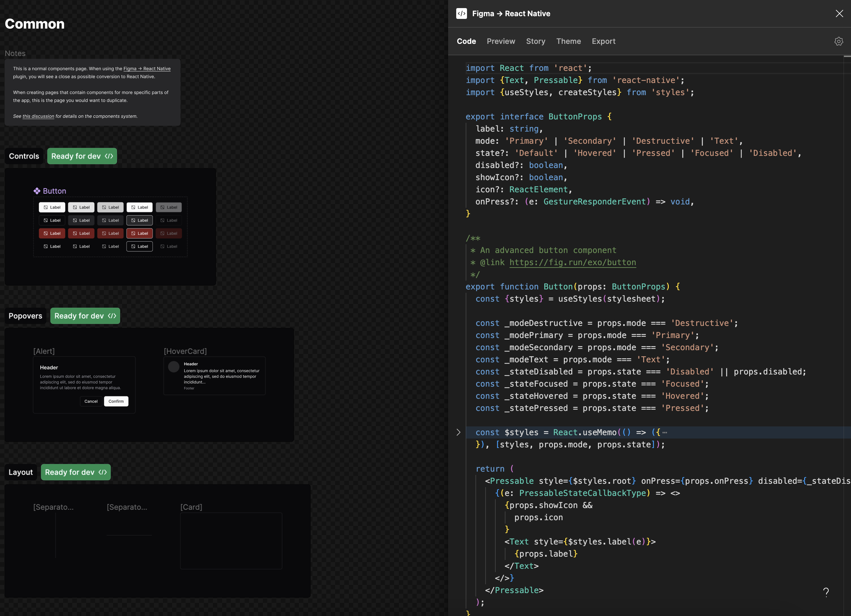Switch to the Preview tab

pyautogui.click(x=501, y=41)
